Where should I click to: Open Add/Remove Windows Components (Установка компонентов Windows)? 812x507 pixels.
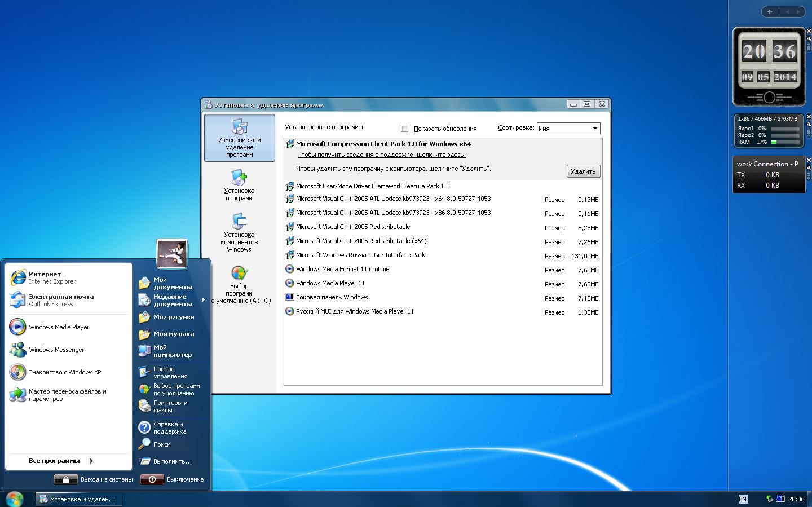click(x=239, y=232)
